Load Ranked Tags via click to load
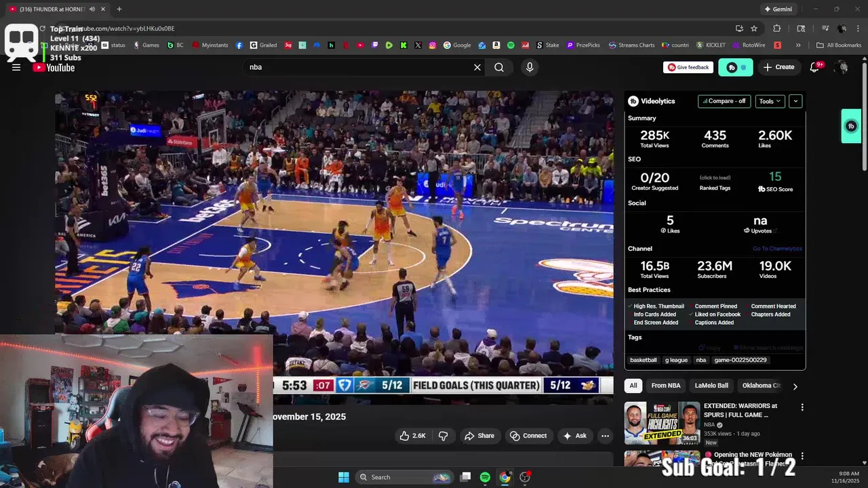Screen dimensions: 868x488 click(x=715, y=178)
